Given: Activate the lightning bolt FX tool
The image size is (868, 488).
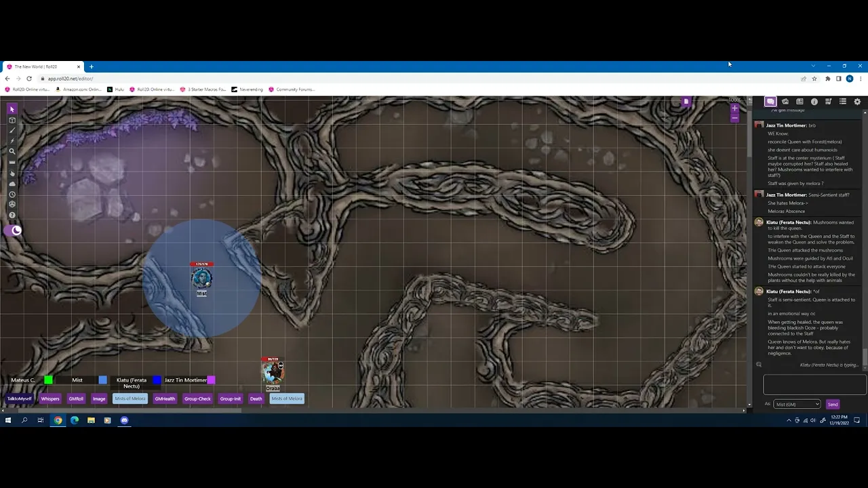Looking at the screenshot, I should 12,141.
